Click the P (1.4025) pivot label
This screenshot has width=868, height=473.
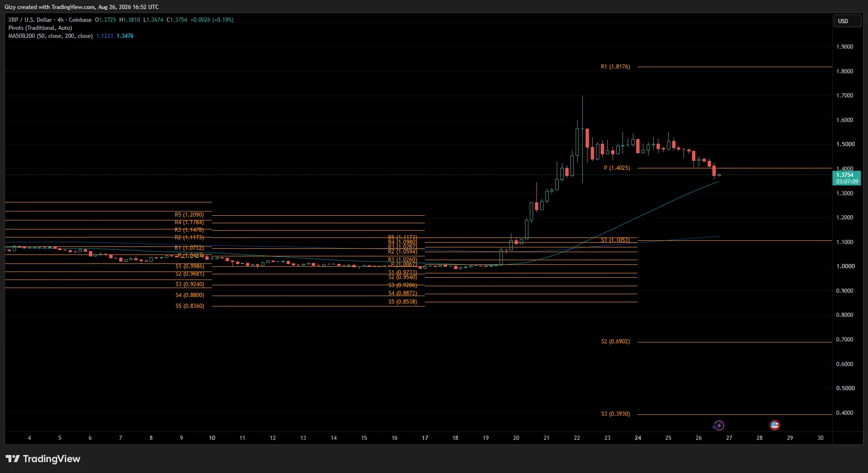pyautogui.click(x=617, y=168)
